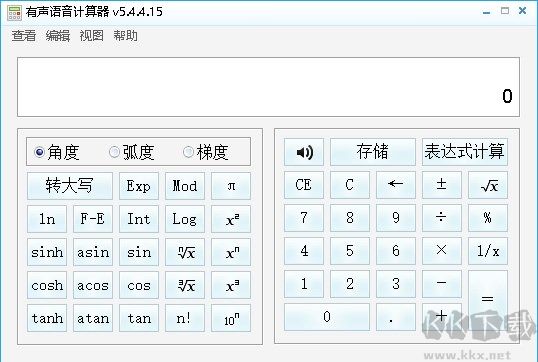Click the cos button
Screen dimensions: 538x362
[139, 285]
